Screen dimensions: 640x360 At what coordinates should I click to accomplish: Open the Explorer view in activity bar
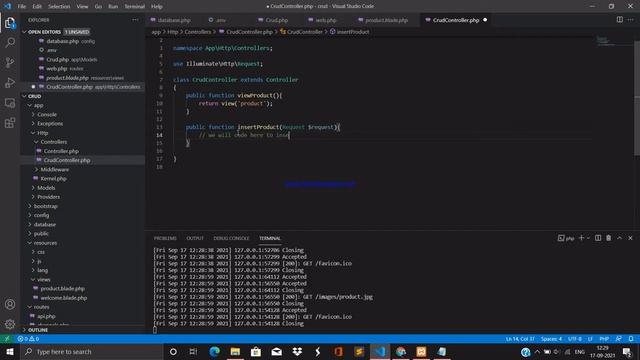pos(10,23)
